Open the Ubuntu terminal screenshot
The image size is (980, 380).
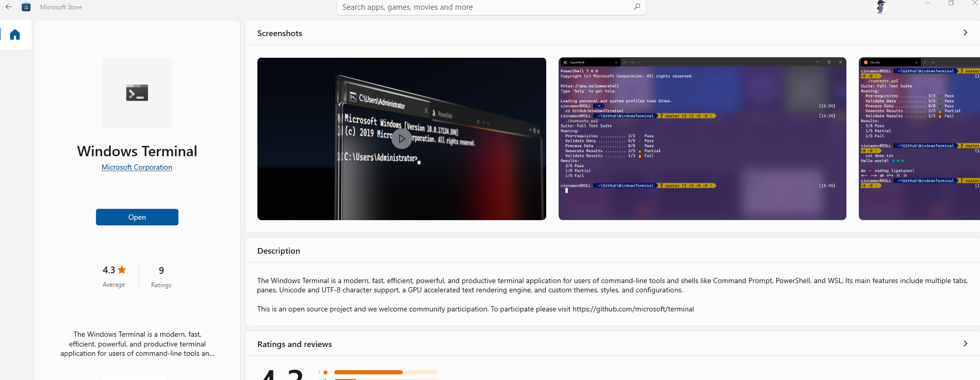(x=919, y=139)
